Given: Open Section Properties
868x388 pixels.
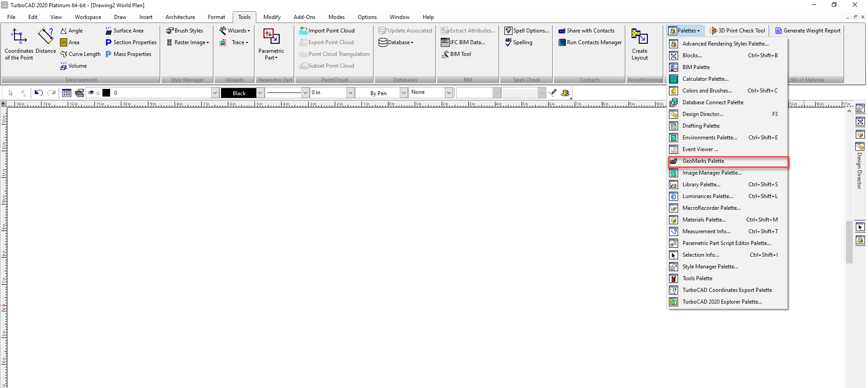Looking at the screenshot, I should (x=131, y=42).
